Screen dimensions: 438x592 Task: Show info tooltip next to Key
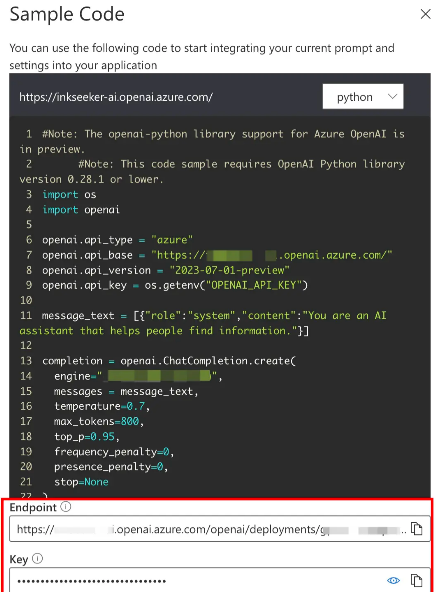point(38,558)
